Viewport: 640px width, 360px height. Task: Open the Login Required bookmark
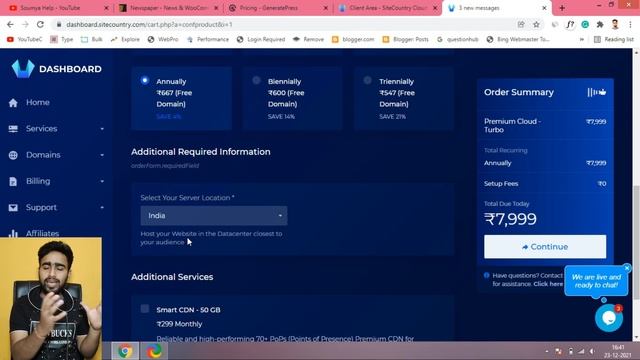[x=261, y=39]
